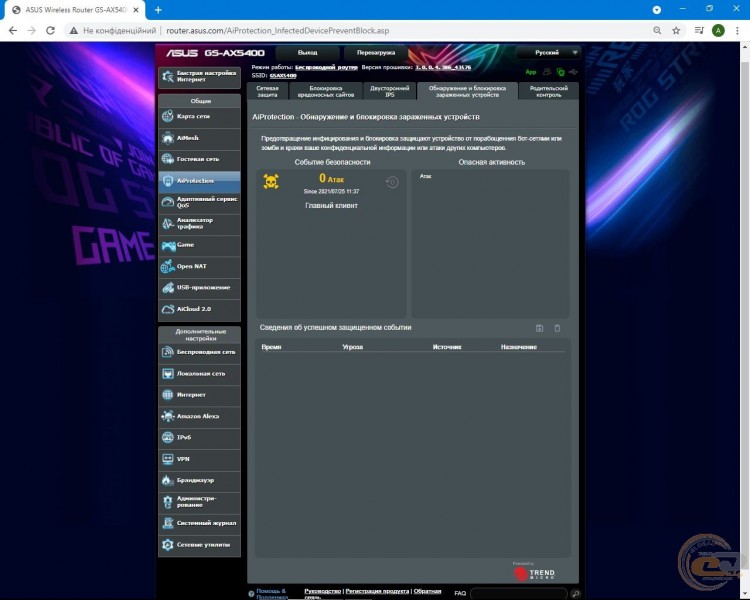Open Quick Internet Setup icon
750x600 pixels.
[168, 76]
